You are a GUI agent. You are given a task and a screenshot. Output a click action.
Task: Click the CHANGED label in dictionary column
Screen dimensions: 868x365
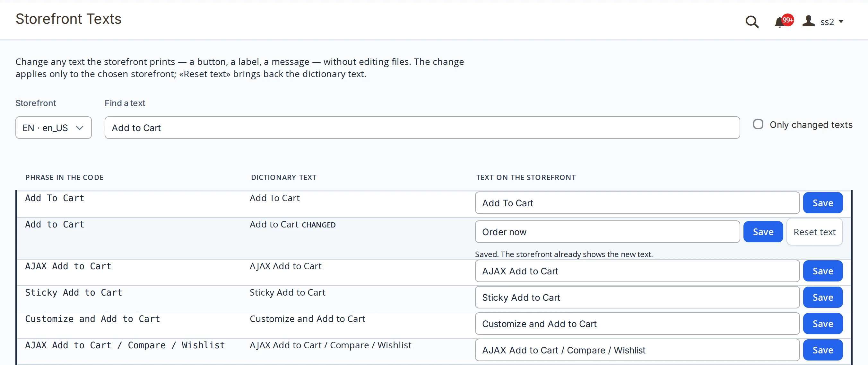pyautogui.click(x=318, y=225)
